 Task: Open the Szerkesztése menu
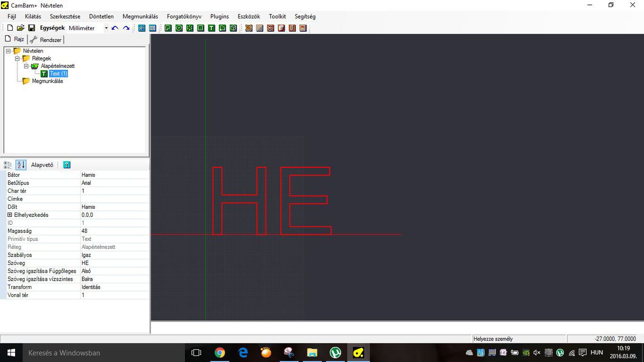tap(65, 17)
